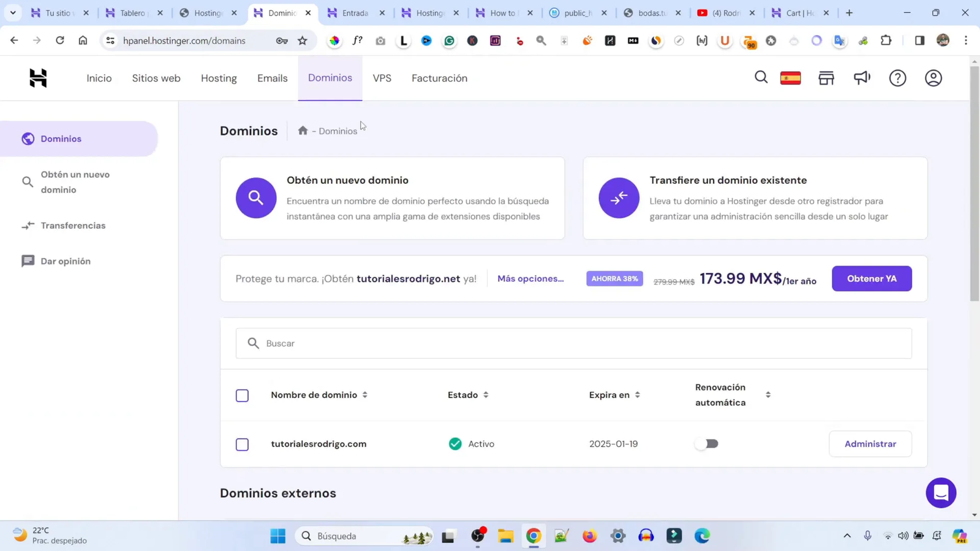Click the Obtener YA button
The height and width of the screenshot is (551, 980).
click(x=872, y=279)
